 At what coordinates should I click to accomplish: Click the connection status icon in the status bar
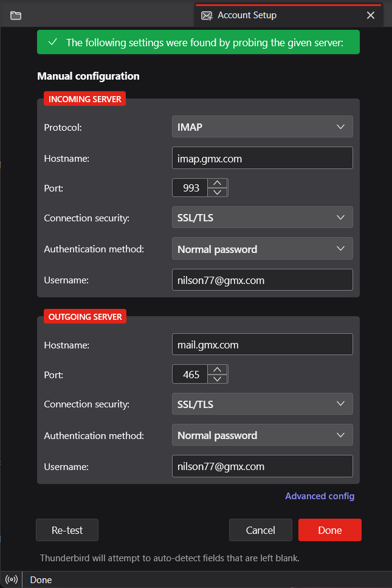click(x=10, y=579)
